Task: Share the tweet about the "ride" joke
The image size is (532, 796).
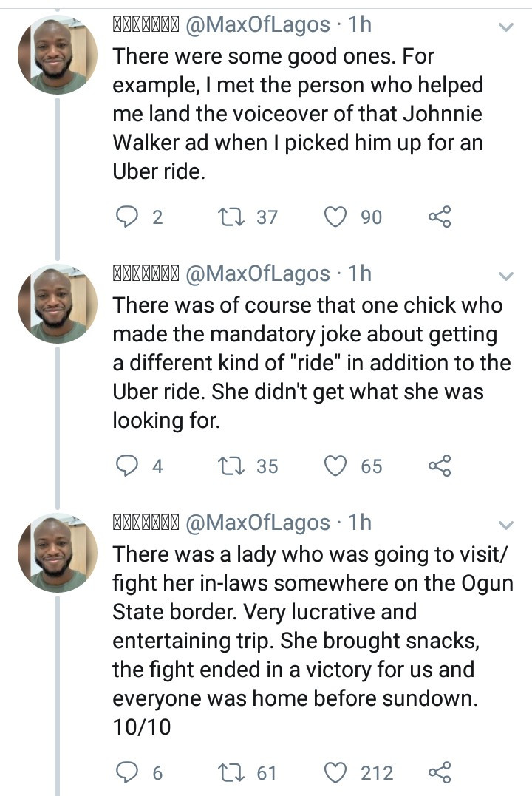Action: [x=439, y=466]
